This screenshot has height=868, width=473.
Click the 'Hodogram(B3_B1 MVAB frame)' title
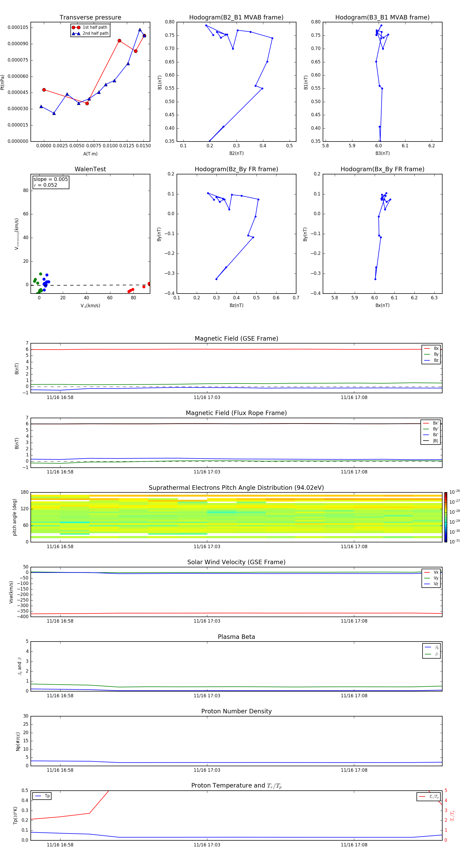click(382, 17)
